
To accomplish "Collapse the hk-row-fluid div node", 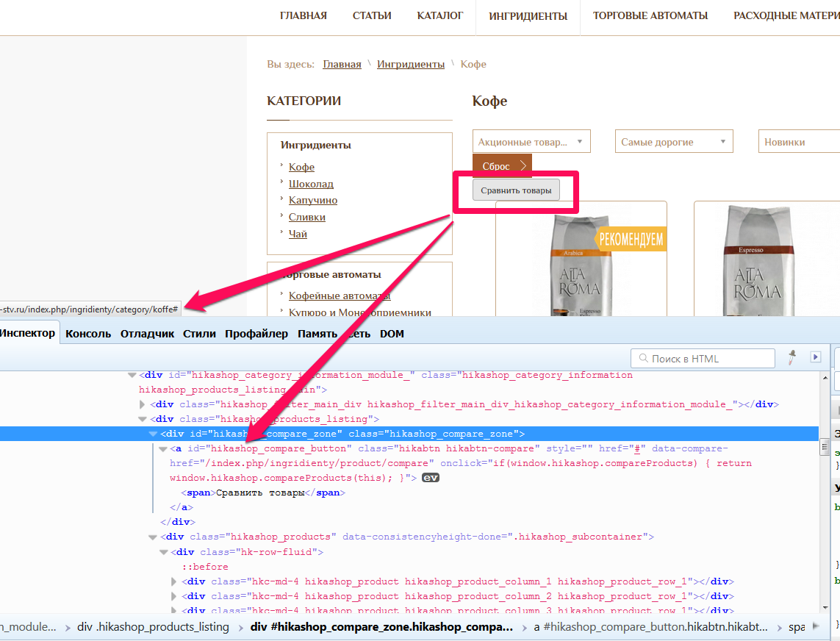I will 163,552.
